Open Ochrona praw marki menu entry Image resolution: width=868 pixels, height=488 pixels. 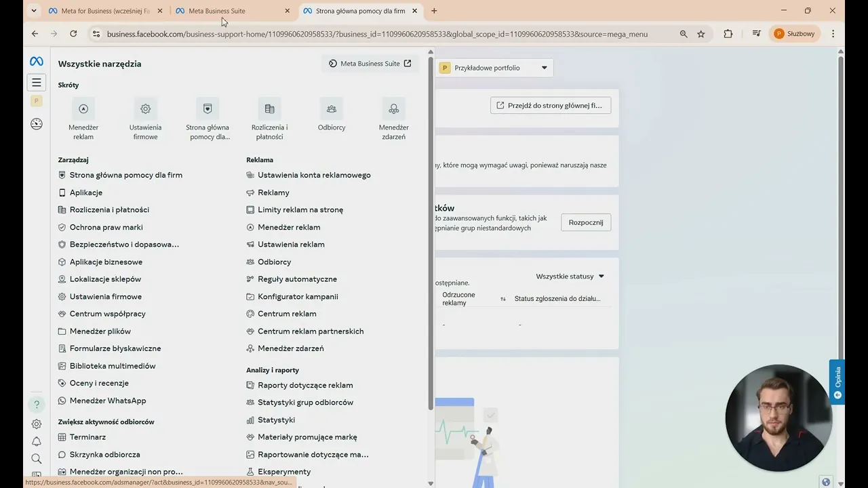(x=100, y=227)
